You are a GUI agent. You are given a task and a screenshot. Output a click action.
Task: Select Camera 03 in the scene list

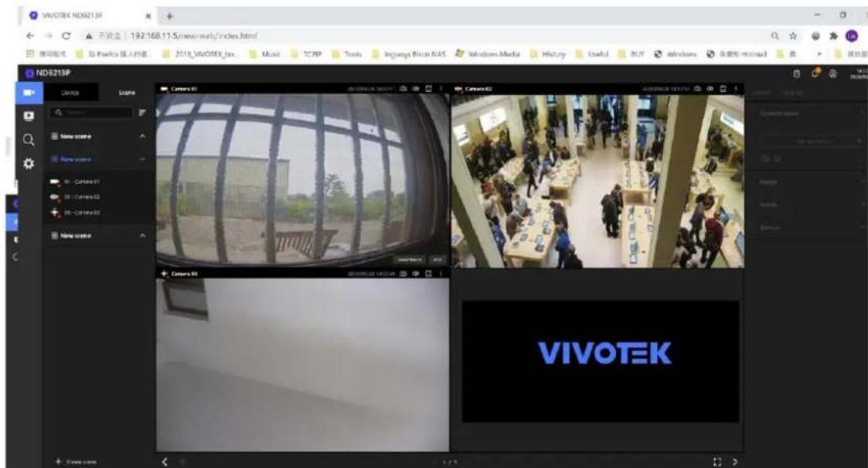[x=76, y=212]
